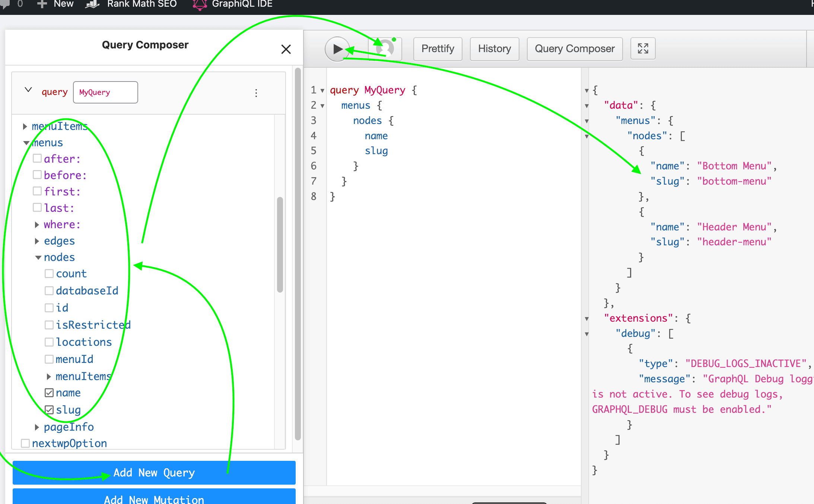Click the fullscreen expand icon
Image resolution: width=814 pixels, height=504 pixels.
(643, 49)
